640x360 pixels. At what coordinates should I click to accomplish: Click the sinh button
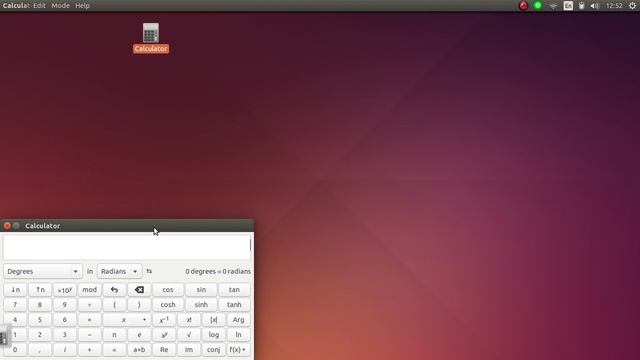point(201,304)
